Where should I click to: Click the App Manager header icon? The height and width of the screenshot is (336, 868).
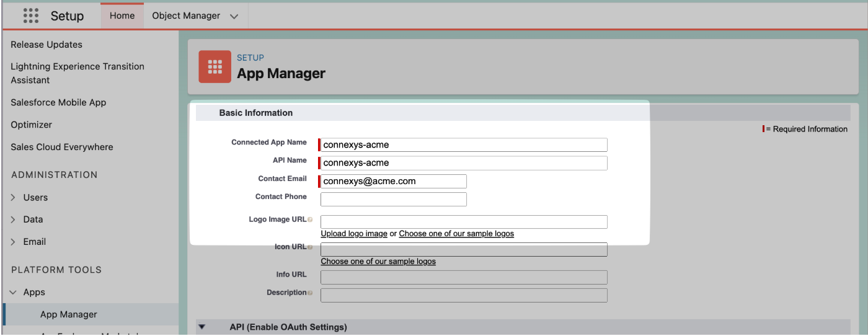215,67
